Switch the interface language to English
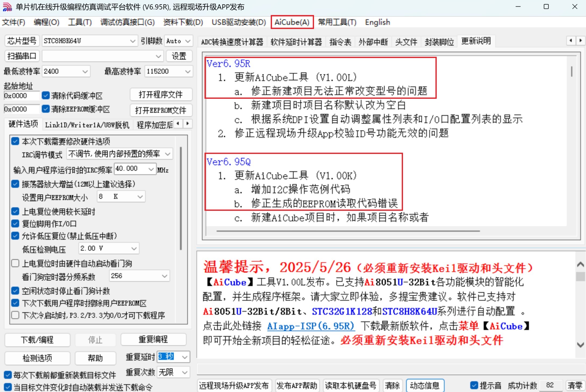 coord(377,22)
